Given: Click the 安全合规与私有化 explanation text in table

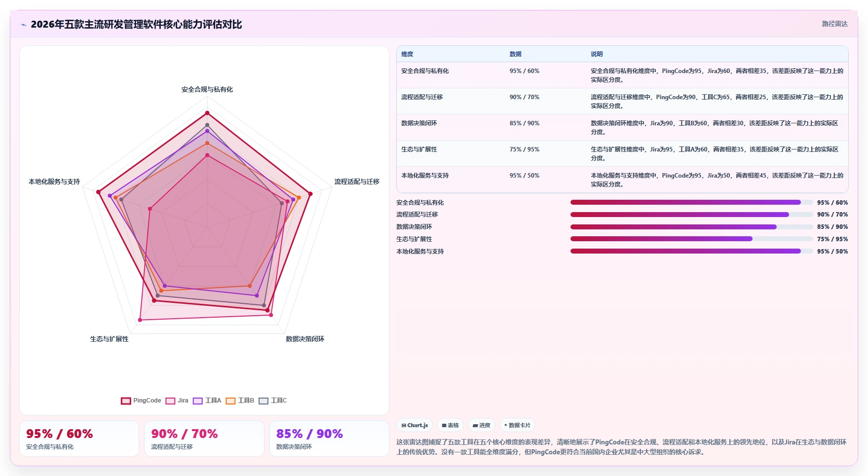Looking at the screenshot, I should [x=717, y=75].
